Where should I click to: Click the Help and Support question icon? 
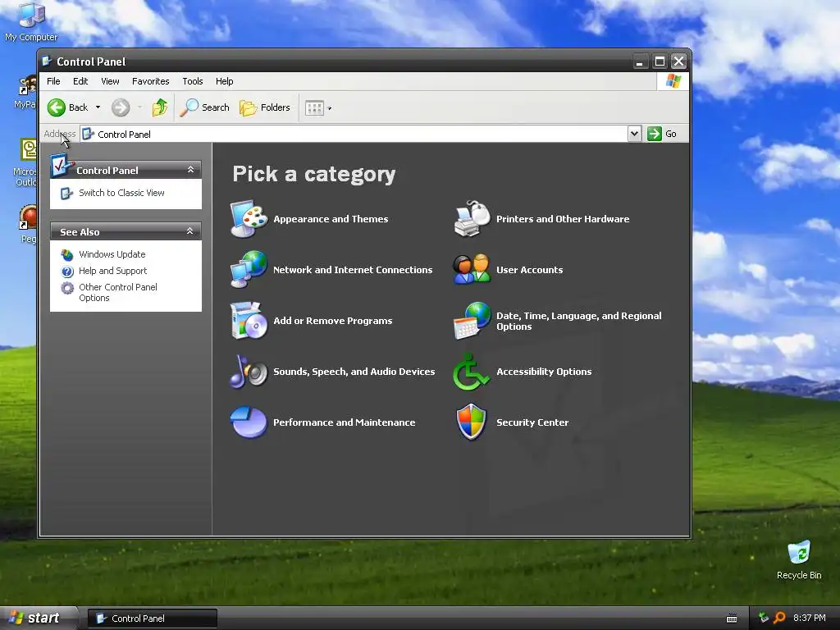(67, 271)
